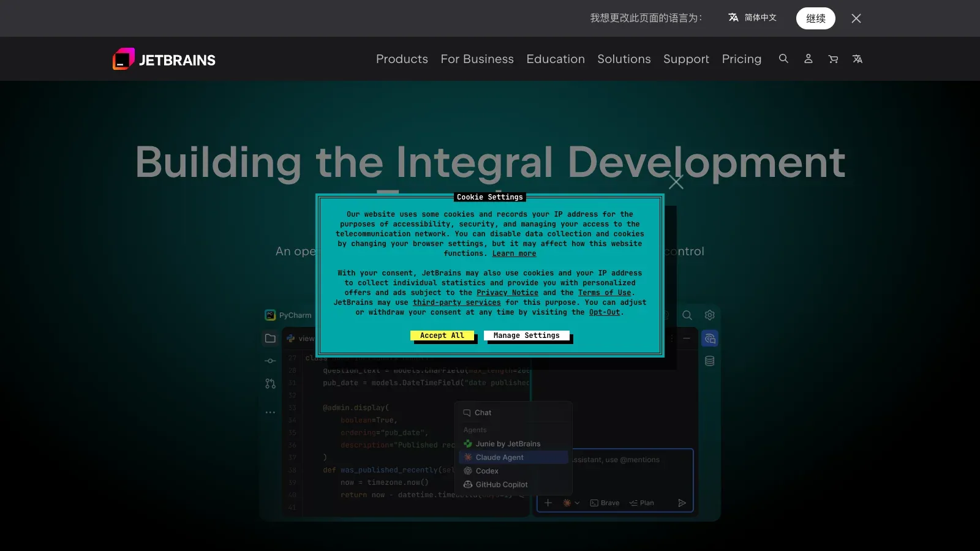Open the Education menu
Image resolution: width=980 pixels, height=551 pixels.
pos(556,59)
